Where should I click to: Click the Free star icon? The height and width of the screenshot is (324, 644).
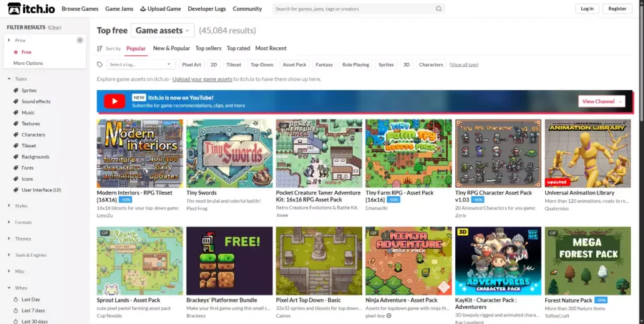pos(16,52)
